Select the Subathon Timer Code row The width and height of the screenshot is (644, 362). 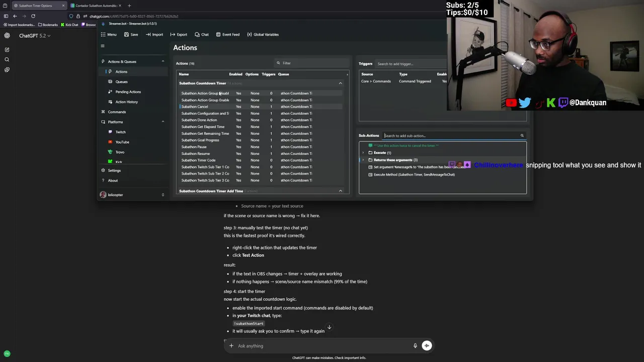click(261, 160)
